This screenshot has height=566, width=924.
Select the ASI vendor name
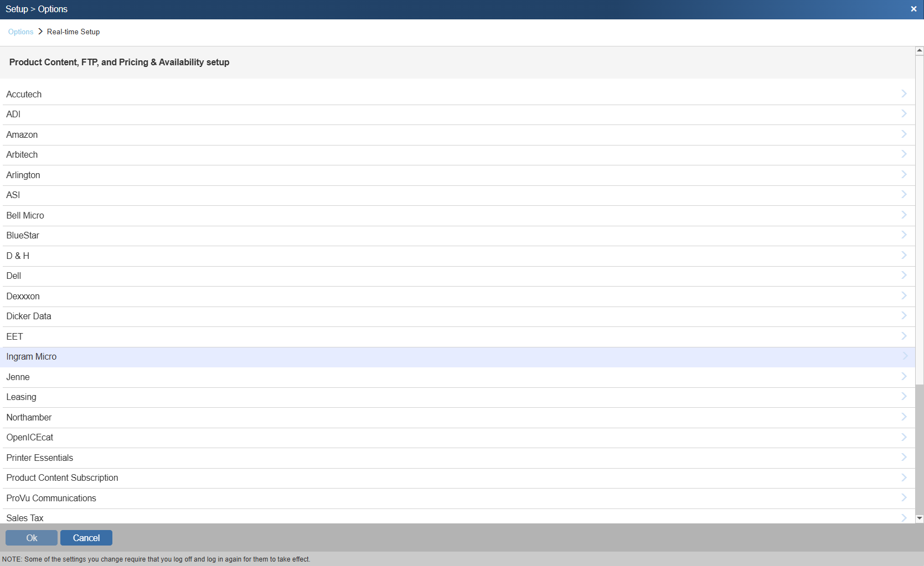tap(13, 195)
